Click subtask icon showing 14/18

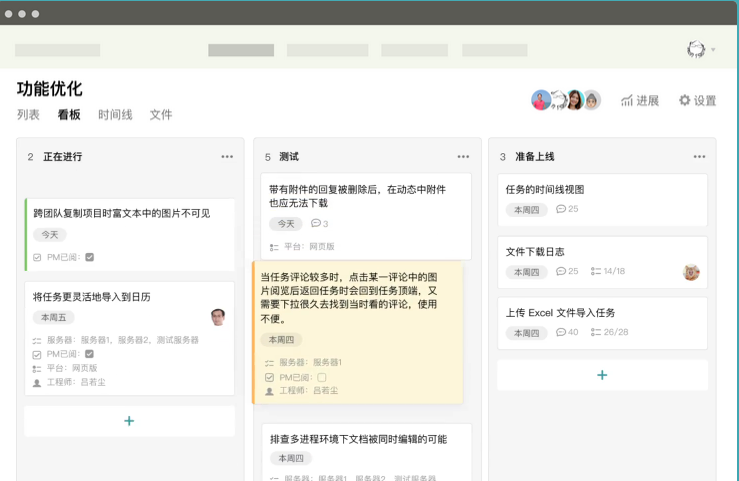coord(596,271)
